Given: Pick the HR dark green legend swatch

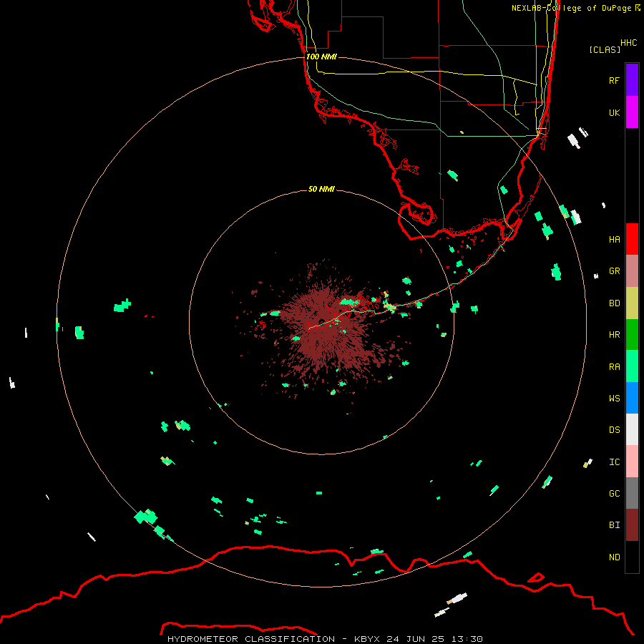Looking at the screenshot, I should click(x=632, y=335).
